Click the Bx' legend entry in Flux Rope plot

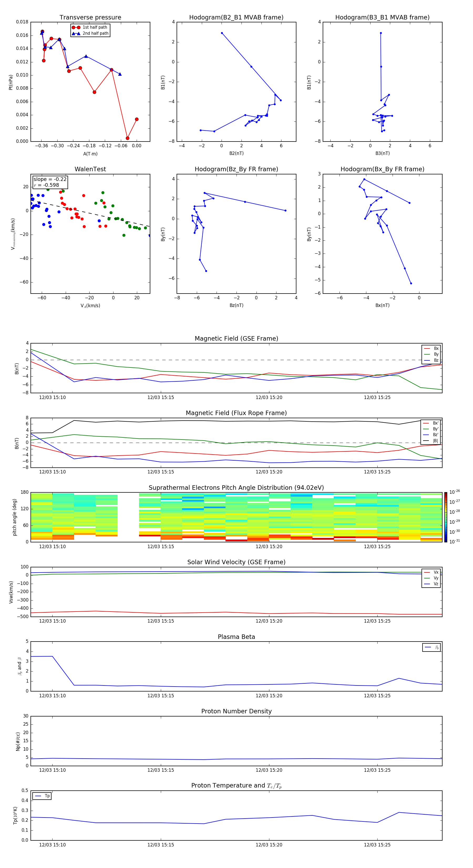(x=431, y=423)
